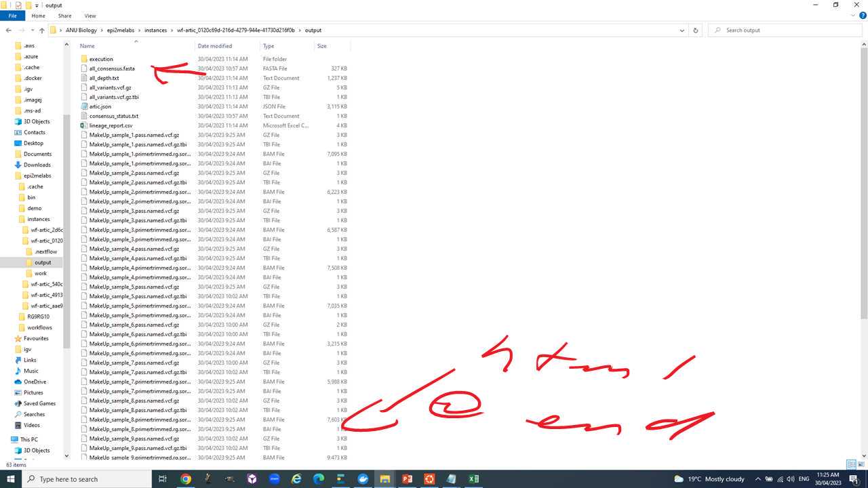This screenshot has width=868, height=488.
Task: Expand the ribbon using the chevron
Action: (x=852, y=16)
